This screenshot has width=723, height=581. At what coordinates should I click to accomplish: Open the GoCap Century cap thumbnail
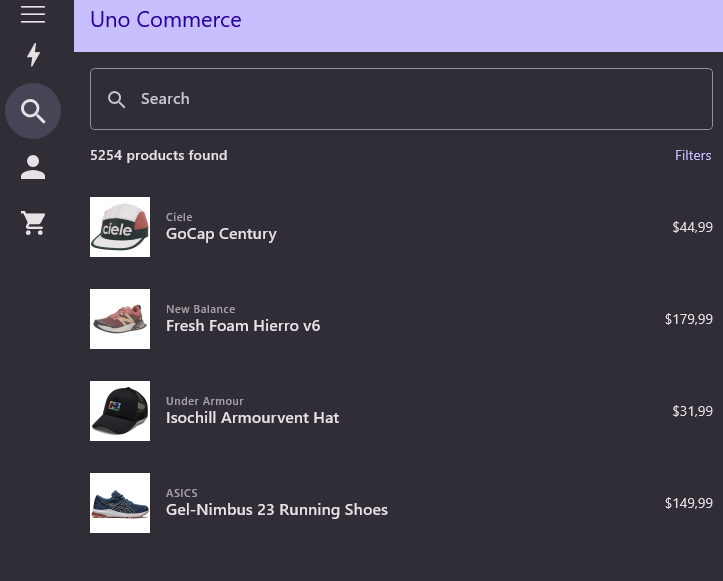tap(120, 227)
